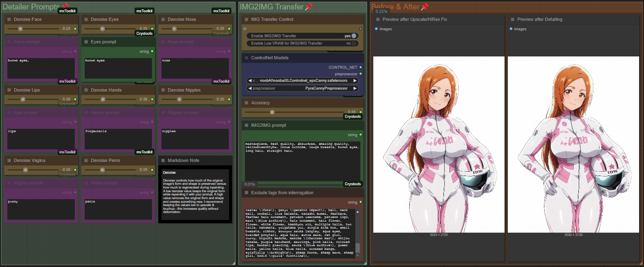This screenshot has height=267, width=644.
Task: Click the preview image in Preview after Detailing
Action: tap(573, 144)
